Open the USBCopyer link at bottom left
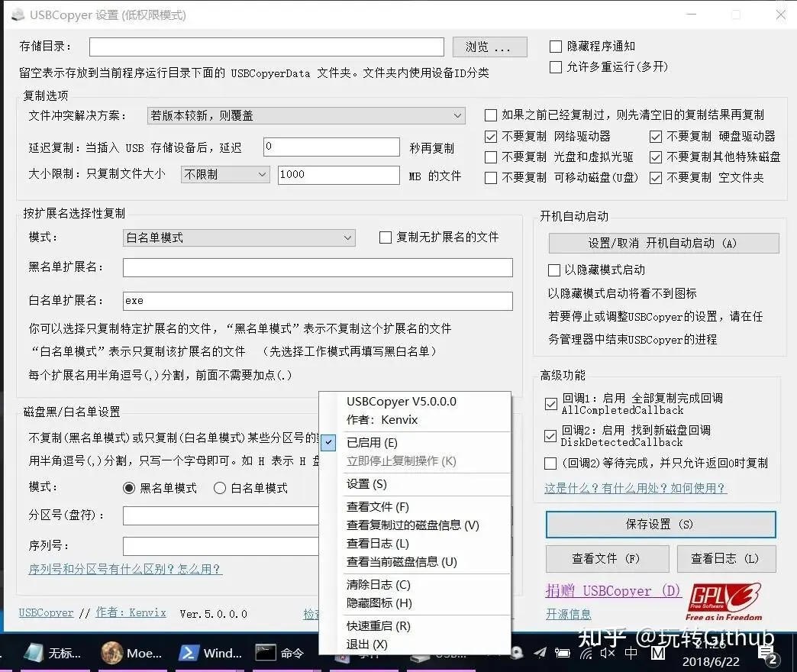Screen dimensions: 797x672 coord(46,613)
